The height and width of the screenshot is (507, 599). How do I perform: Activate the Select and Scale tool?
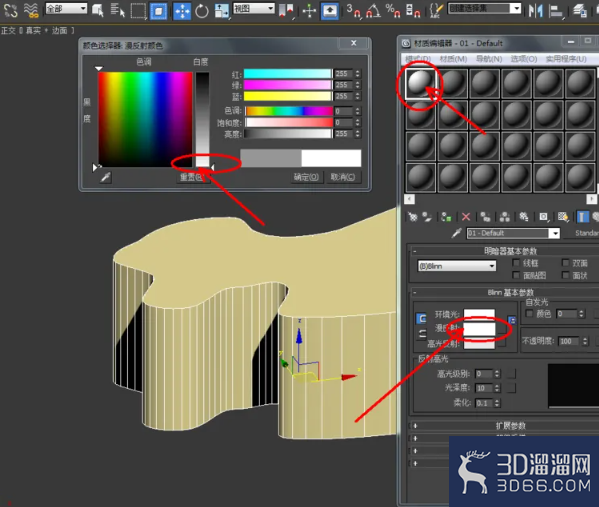(221, 10)
